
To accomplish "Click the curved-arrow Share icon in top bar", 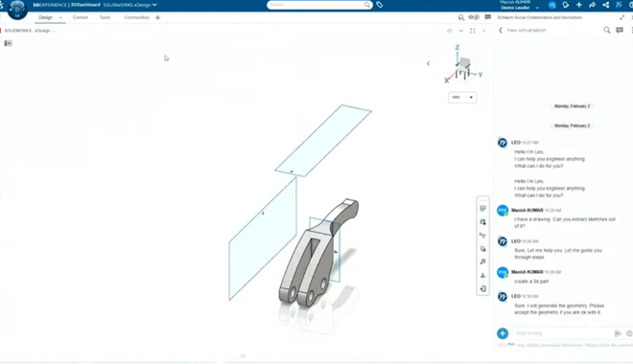I will point(592,5).
